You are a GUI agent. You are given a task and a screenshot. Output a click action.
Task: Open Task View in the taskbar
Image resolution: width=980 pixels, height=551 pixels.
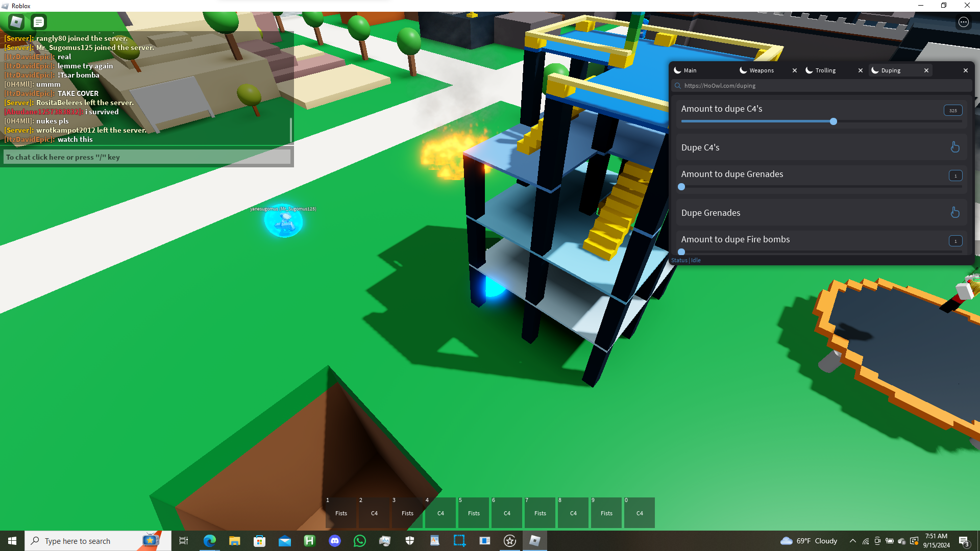pyautogui.click(x=184, y=541)
